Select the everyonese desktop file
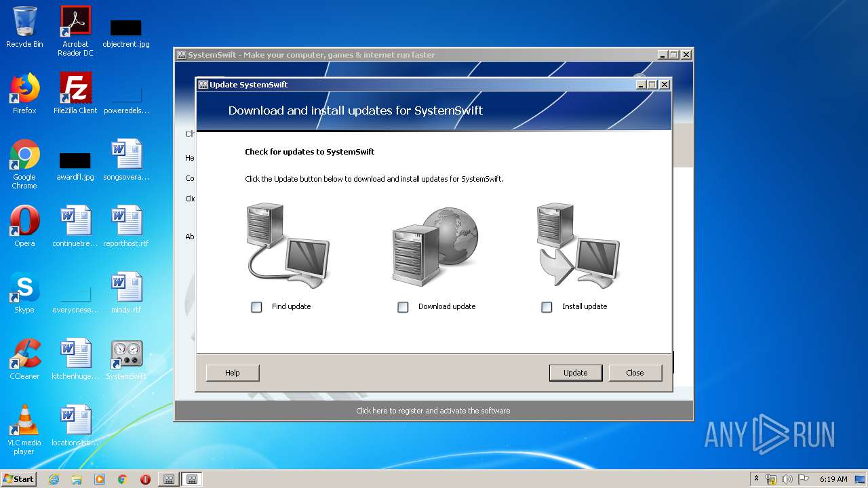868x488 pixels. [x=75, y=299]
